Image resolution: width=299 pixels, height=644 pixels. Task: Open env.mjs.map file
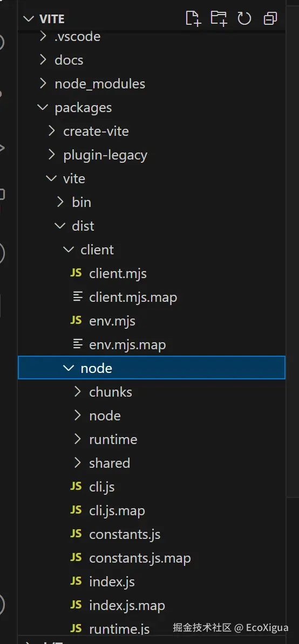pyautogui.click(x=127, y=344)
